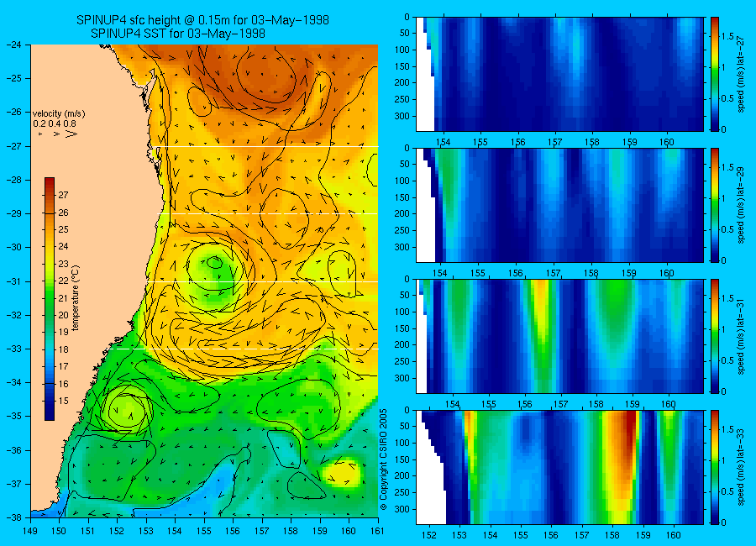Click the 158 longitude tick under the lat=-27 section
Image resolution: width=756 pixels, height=546 pixels.
[x=592, y=142]
